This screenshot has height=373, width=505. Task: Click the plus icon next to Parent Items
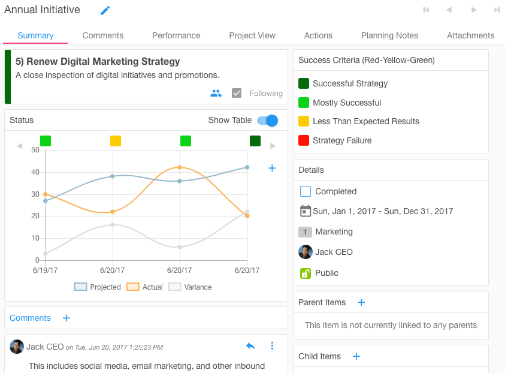click(361, 302)
